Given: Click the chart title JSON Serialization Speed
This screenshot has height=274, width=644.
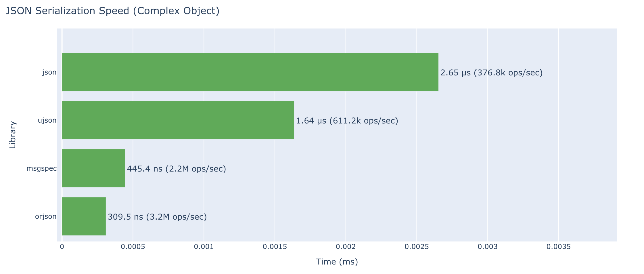Looking at the screenshot, I should 112,11.
